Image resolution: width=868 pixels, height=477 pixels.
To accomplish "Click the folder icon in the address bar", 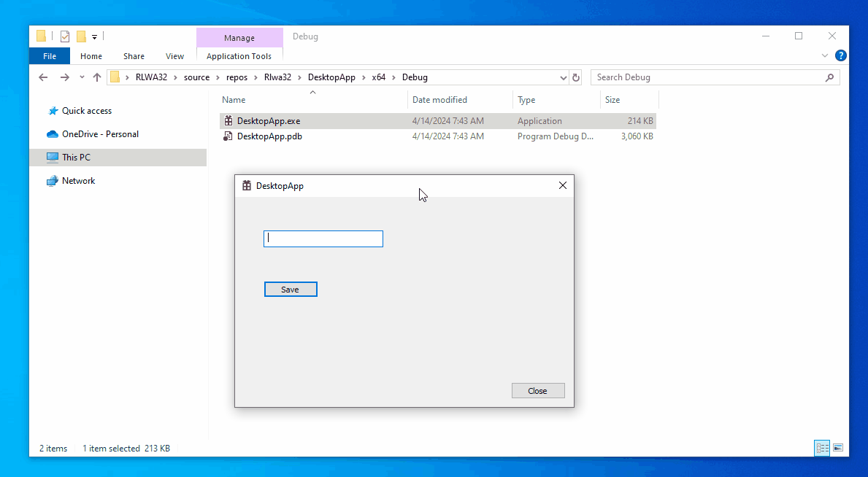I will [115, 77].
